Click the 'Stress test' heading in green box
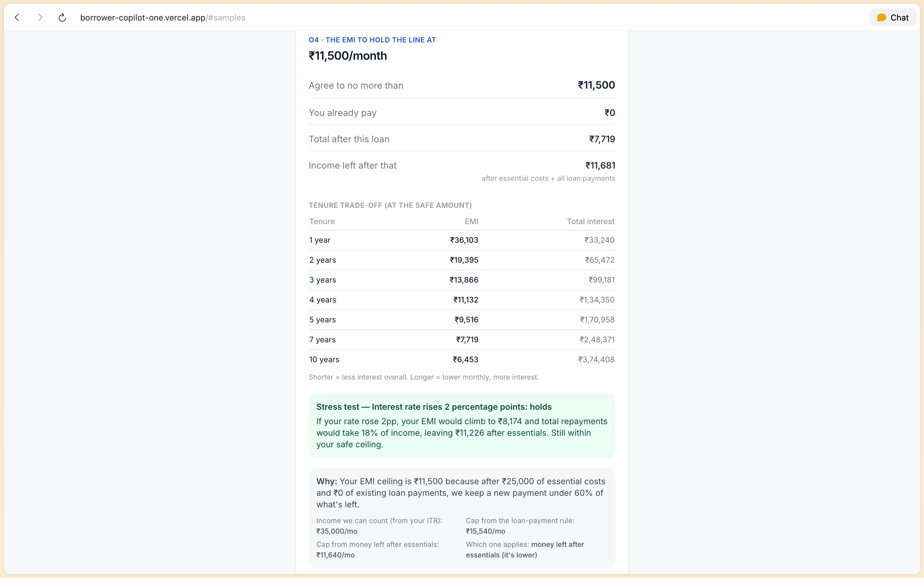This screenshot has height=578, width=924. 434,407
